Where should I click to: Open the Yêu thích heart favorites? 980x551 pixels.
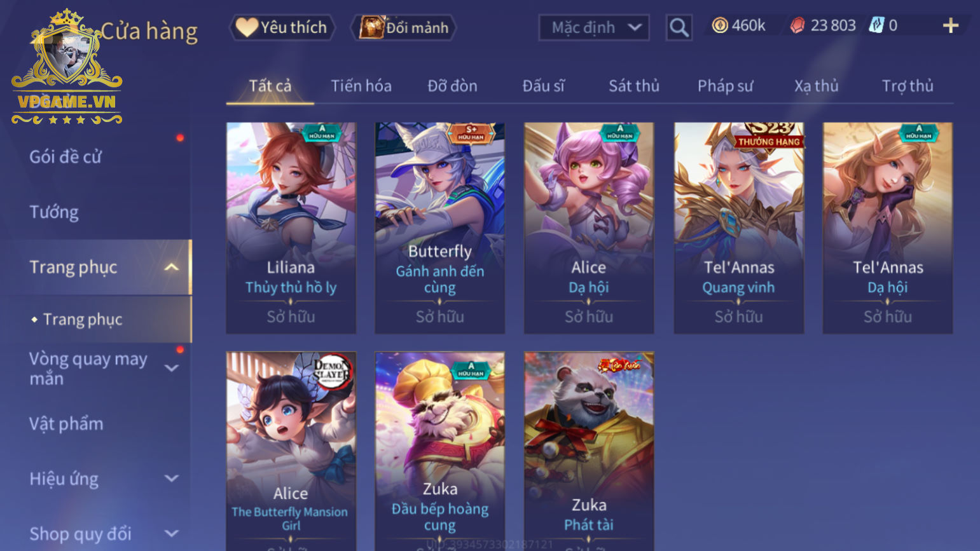[x=281, y=27]
